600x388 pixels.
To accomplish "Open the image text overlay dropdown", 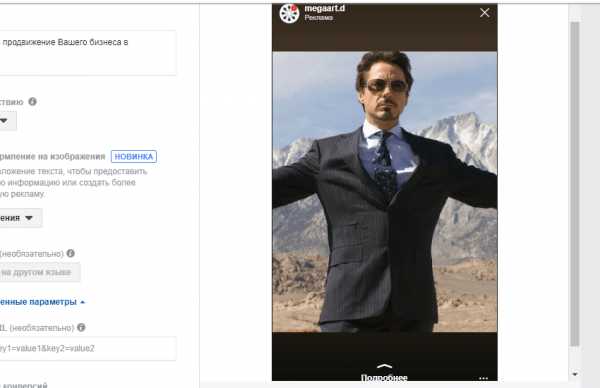I will tap(21, 218).
